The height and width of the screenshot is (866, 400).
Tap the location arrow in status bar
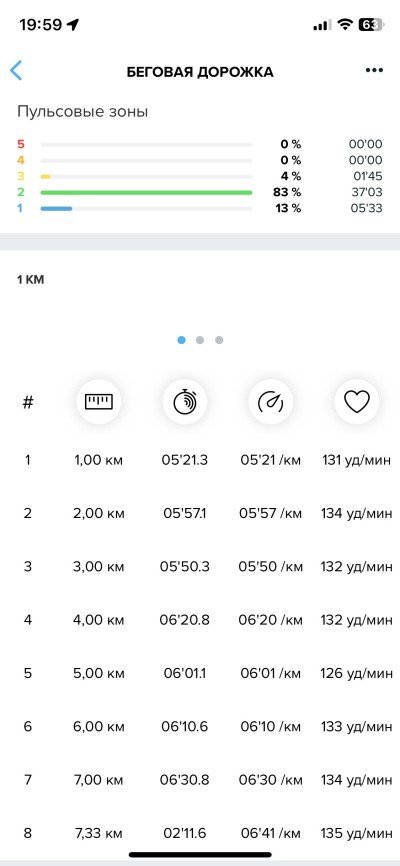tap(73, 24)
